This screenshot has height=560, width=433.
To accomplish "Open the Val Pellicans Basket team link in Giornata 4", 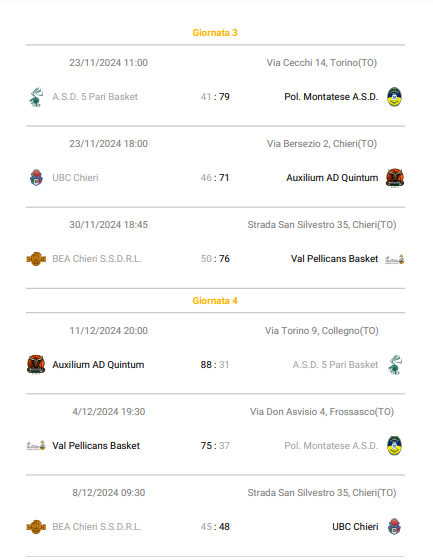I will point(96,446).
